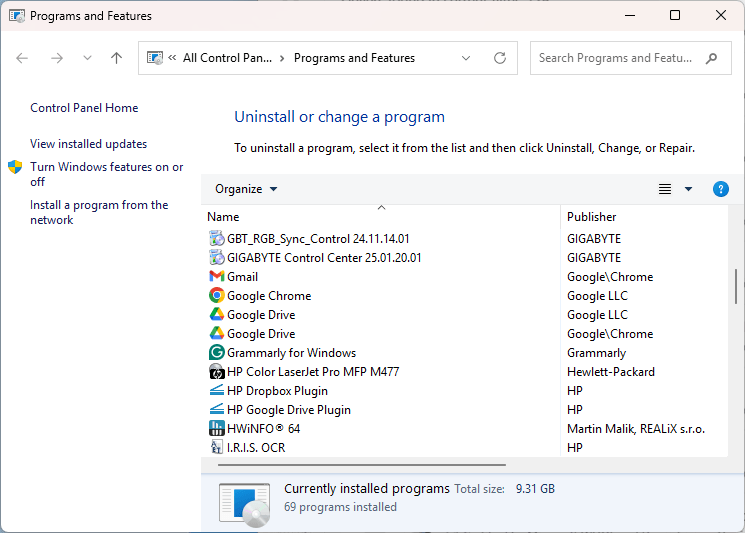Open help with the blue question icon
Screen dimensions: 745x533
pyautogui.click(x=720, y=189)
